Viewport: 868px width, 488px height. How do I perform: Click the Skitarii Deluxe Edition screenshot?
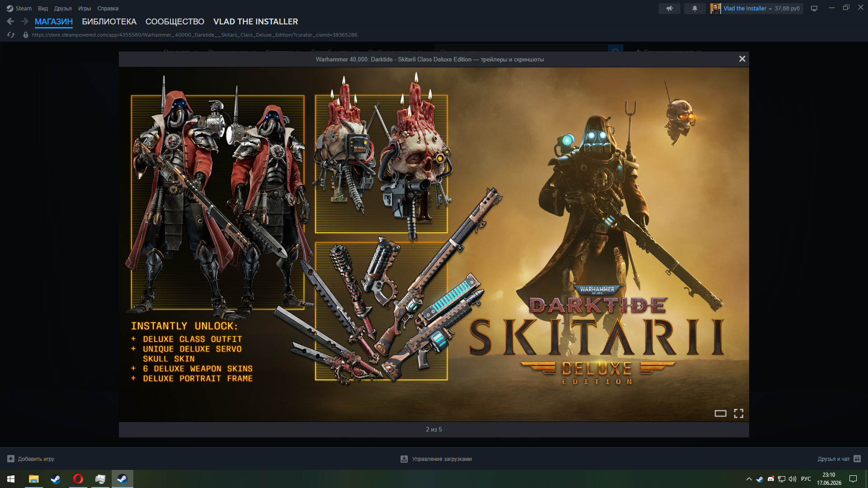click(434, 244)
